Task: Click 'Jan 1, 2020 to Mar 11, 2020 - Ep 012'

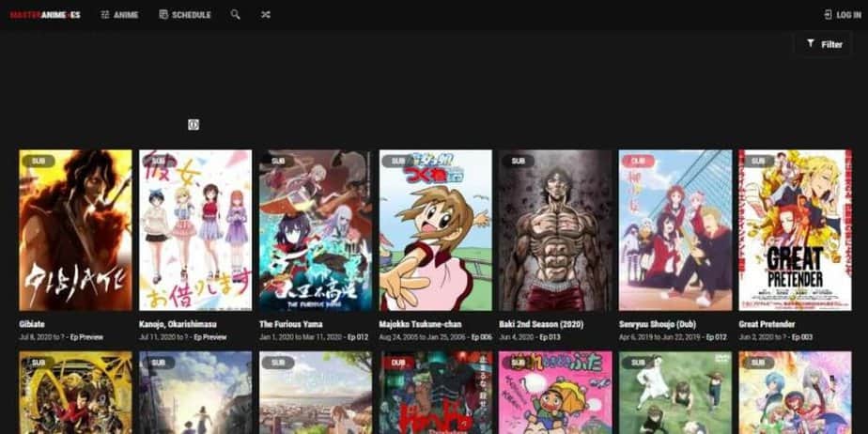Action: point(314,337)
